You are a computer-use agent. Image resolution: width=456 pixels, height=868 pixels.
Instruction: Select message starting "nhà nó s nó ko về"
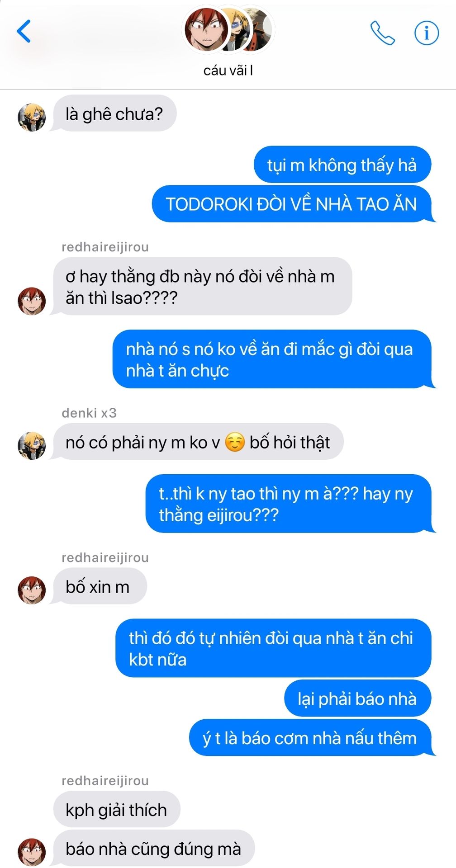[x=271, y=359]
